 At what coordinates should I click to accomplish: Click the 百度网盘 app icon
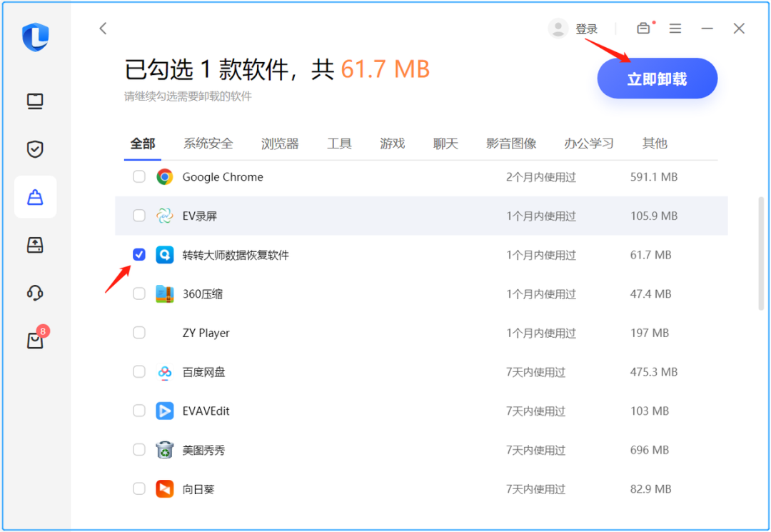(x=165, y=372)
